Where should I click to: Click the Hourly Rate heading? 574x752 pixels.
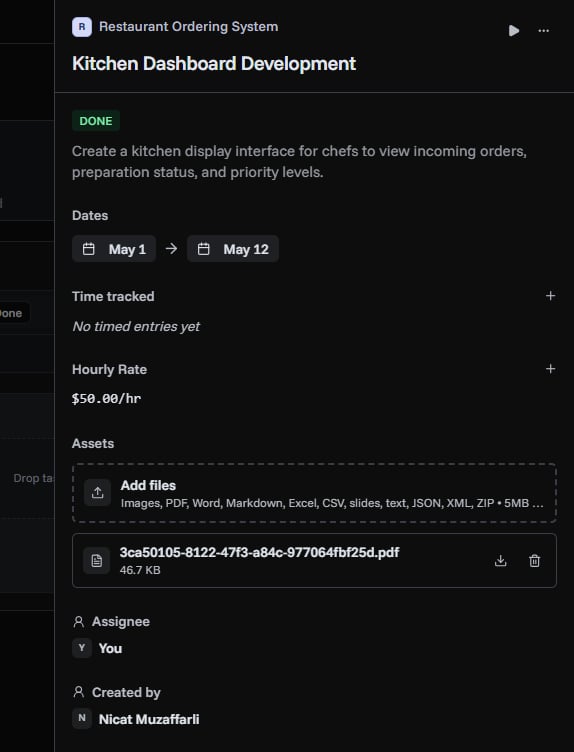tap(109, 369)
